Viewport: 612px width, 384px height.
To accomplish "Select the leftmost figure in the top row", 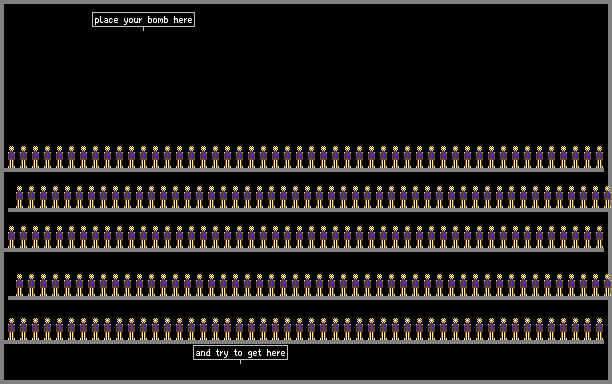I will tap(11, 157).
